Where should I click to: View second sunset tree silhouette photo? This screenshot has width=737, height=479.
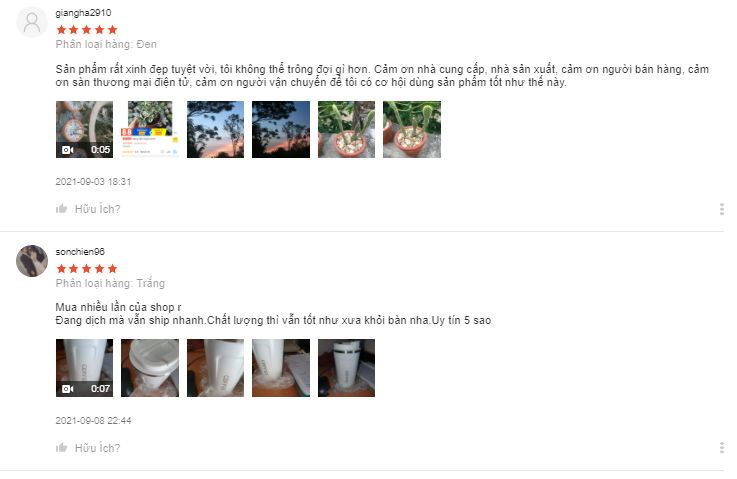[x=281, y=129]
